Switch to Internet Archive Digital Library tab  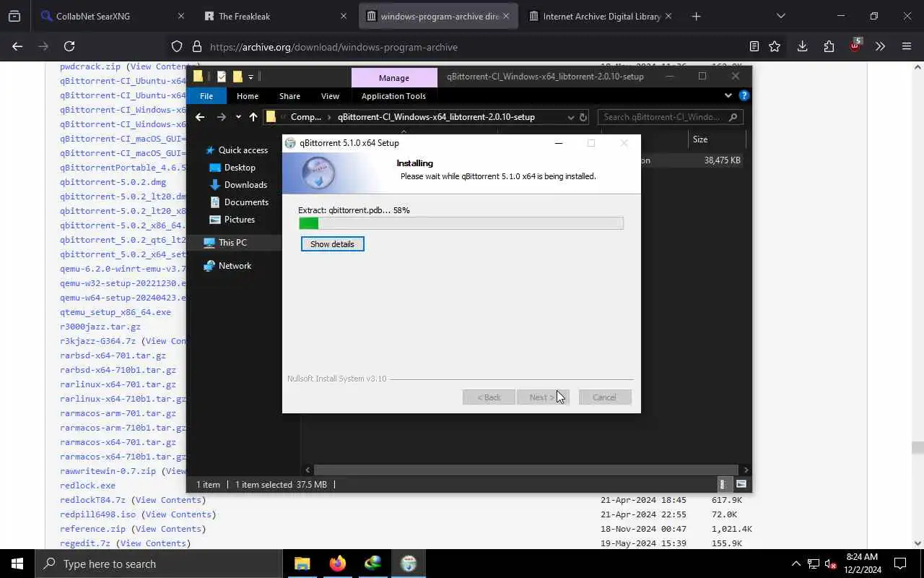pos(601,16)
